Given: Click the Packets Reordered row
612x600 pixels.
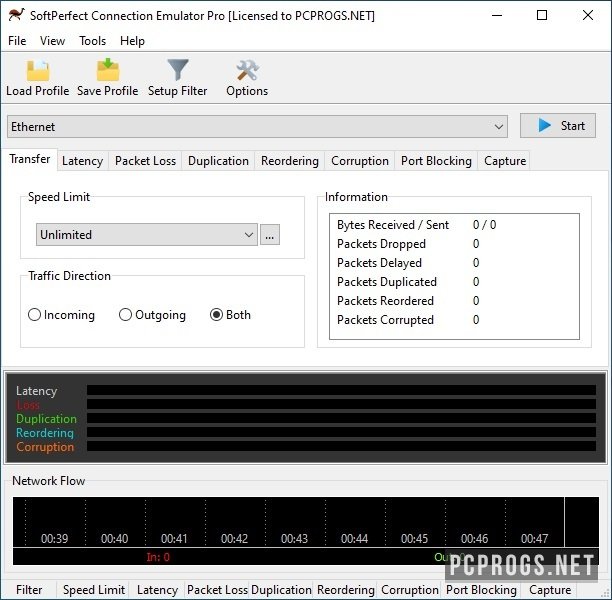Looking at the screenshot, I should (x=454, y=301).
